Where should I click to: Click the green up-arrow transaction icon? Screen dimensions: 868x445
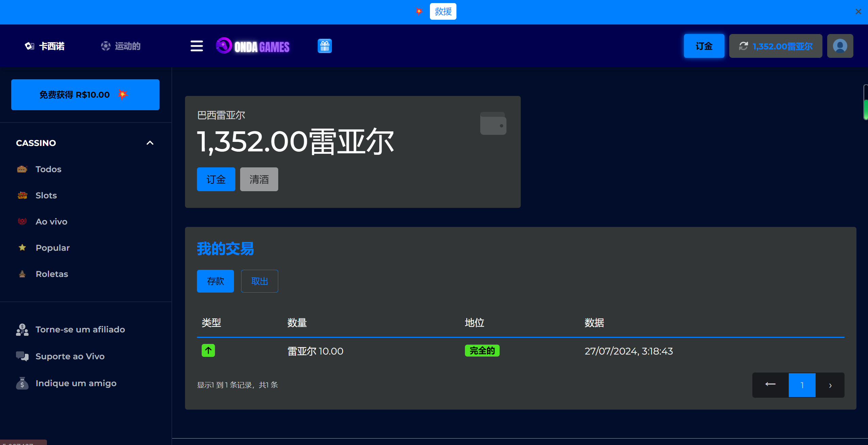pyautogui.click(x=208, y=350)
